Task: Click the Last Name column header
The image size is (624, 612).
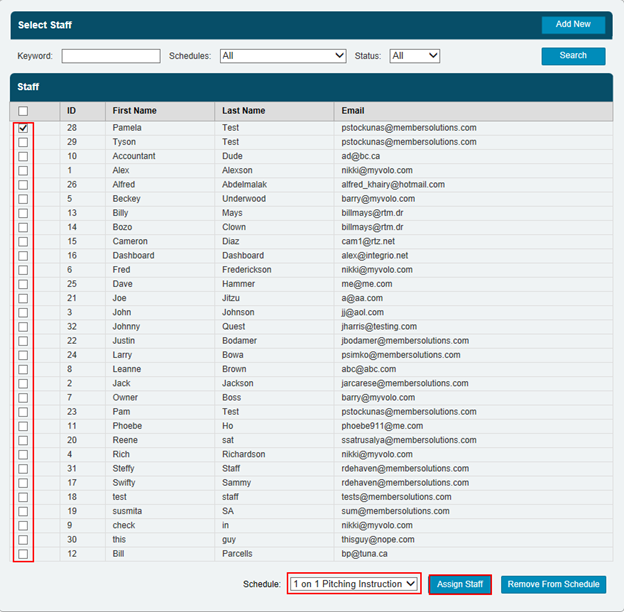Action: click(x=244, y=111)
